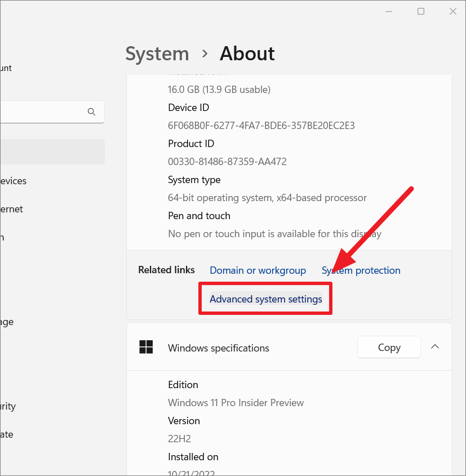Open Domain or workgroup link
The height and width of the screenshot is (476, 466).
pos(258,270)
